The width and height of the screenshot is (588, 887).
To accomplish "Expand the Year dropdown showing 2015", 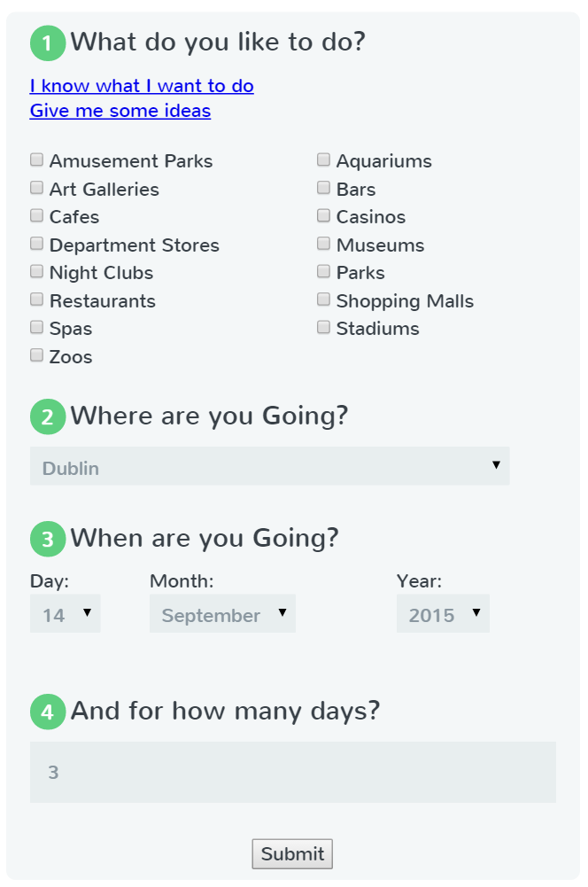I will coord(443,613).
